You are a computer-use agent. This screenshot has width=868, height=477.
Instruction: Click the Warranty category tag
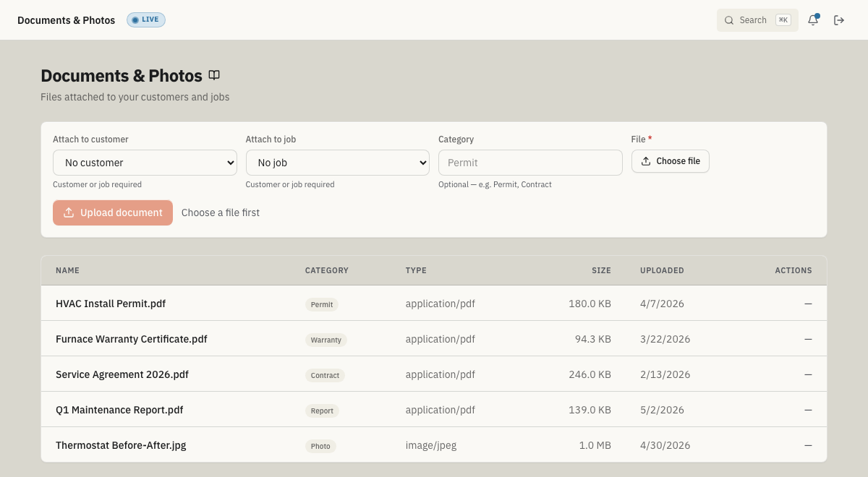pos(326,340)
